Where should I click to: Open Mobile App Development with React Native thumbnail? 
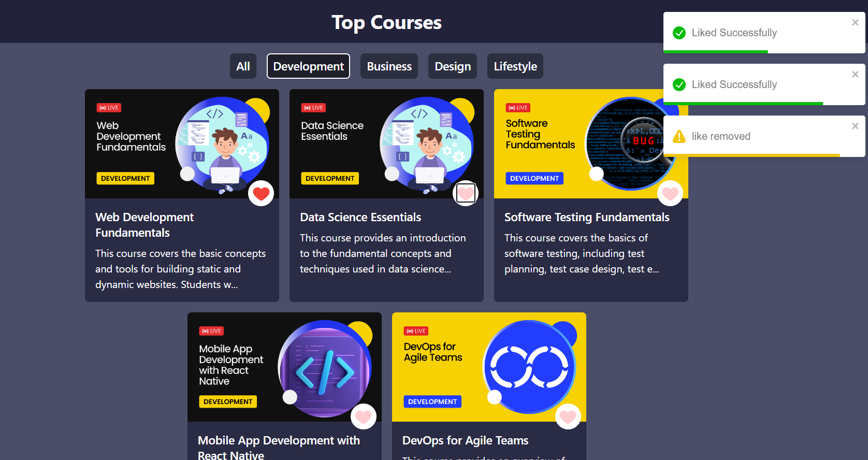284,367
